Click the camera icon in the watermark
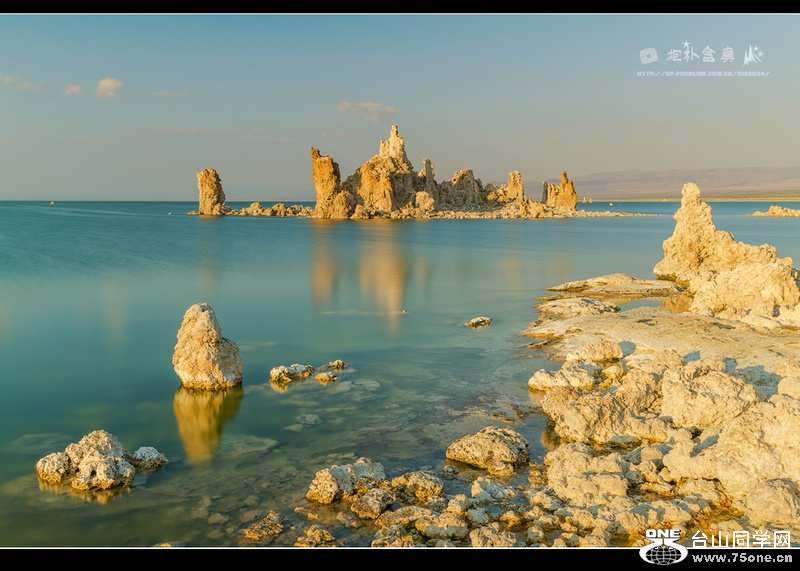 pos(649,56)
